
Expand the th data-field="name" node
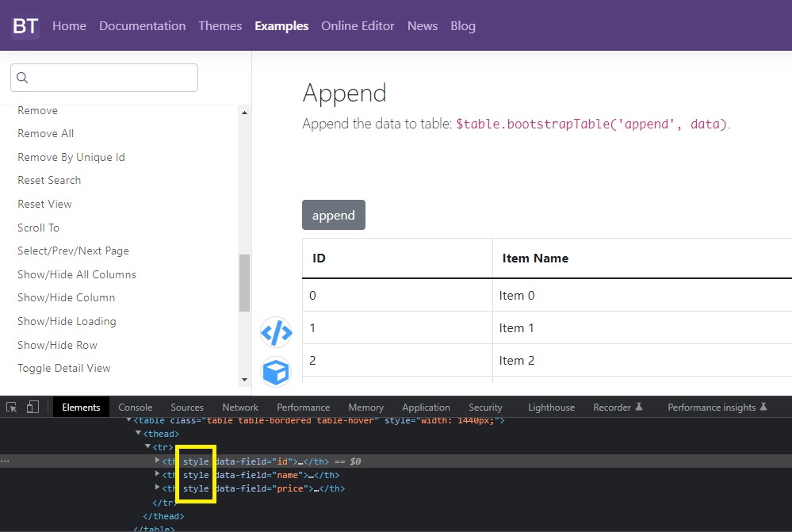(157, 474)
